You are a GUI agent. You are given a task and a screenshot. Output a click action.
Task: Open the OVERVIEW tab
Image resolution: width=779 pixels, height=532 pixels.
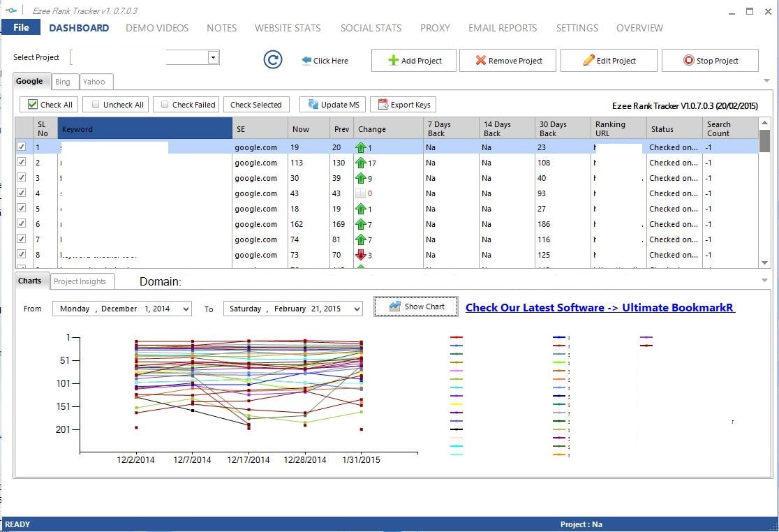[639, 29]
